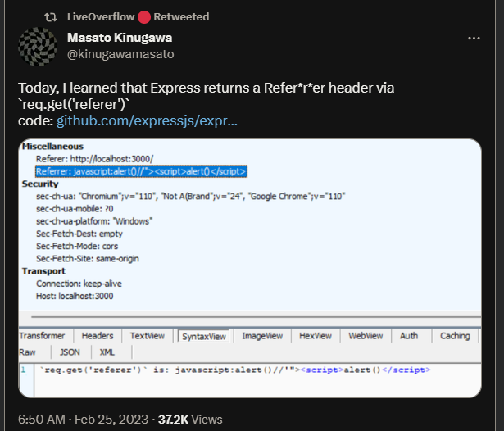
Task: Click the retweet arrows icon
Action: pyautogui.click(x=51, y=17)
